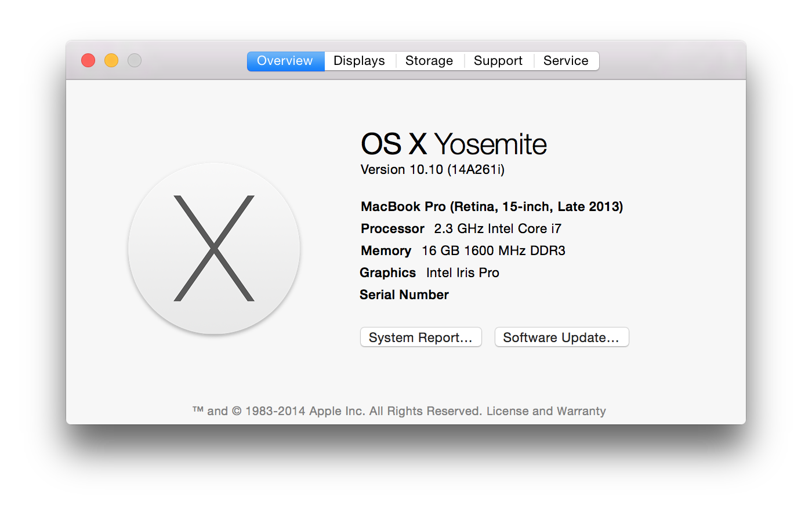Open the Displays tab
The width and height of the screenshot is (812, 516).
(x=360, y=61)
